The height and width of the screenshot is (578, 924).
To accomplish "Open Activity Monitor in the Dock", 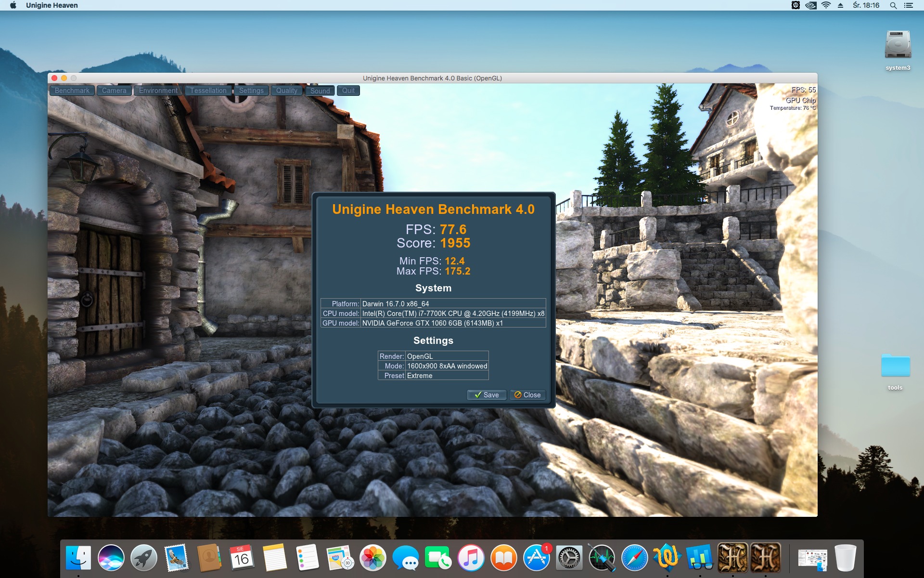I will (602, 558).
